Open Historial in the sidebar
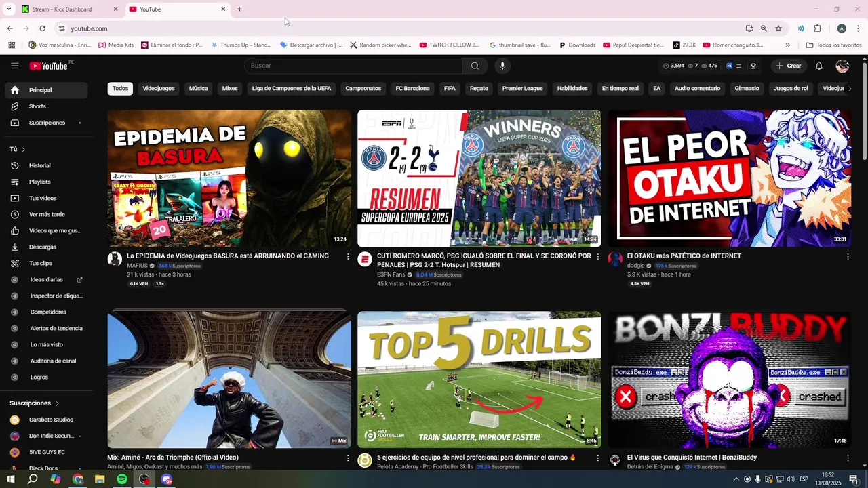This screenshot has height=488, width=868. (46, 165)
